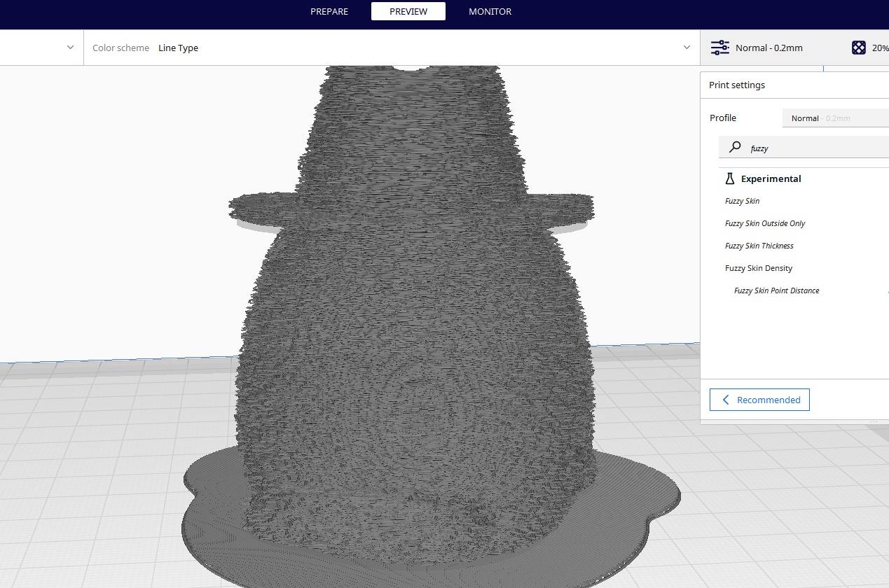Select the Fuzzy Skin Point Distance setting
889x588 pixels.
click(x=776, y=290)
